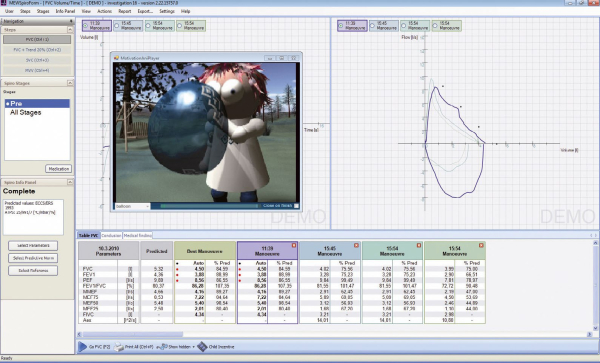
Task: Click the Show hidden icon
Action: coord(162,347)
